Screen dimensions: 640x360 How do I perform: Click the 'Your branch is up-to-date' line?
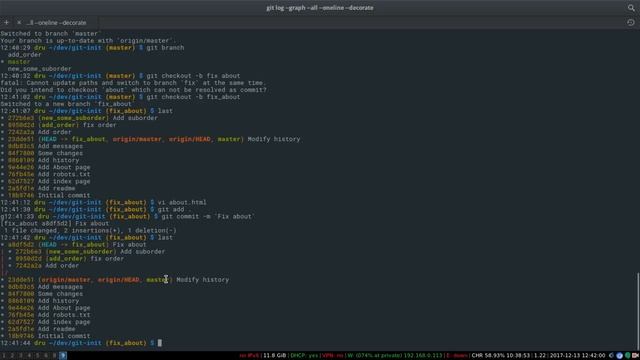(88, 40)
